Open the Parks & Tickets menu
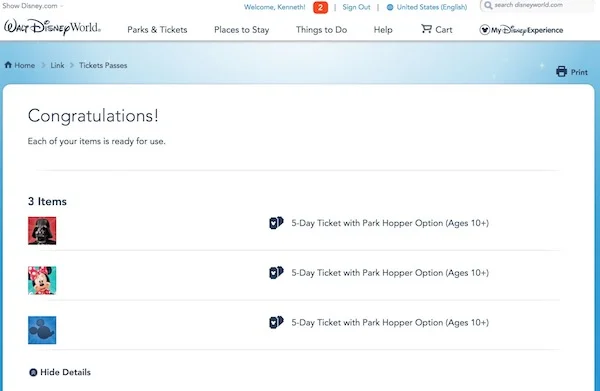This screenshot has width=600, height=391. click(x=157, y=30)
